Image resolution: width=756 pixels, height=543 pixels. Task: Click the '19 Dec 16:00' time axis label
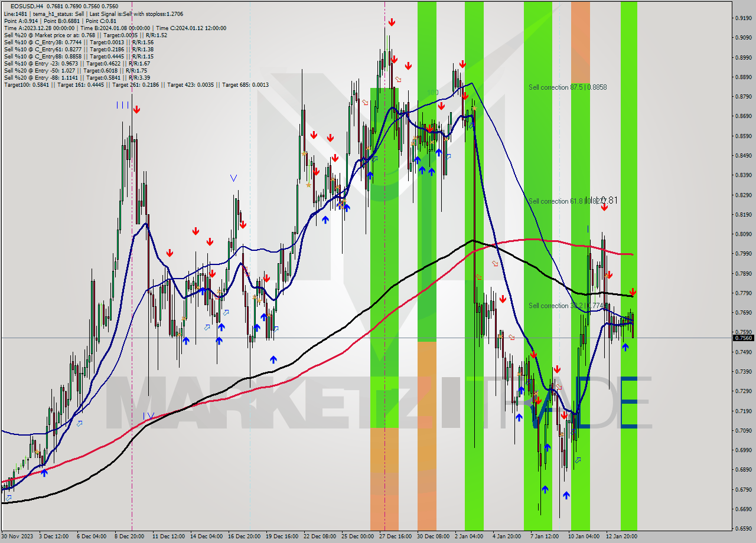[282, 537]
